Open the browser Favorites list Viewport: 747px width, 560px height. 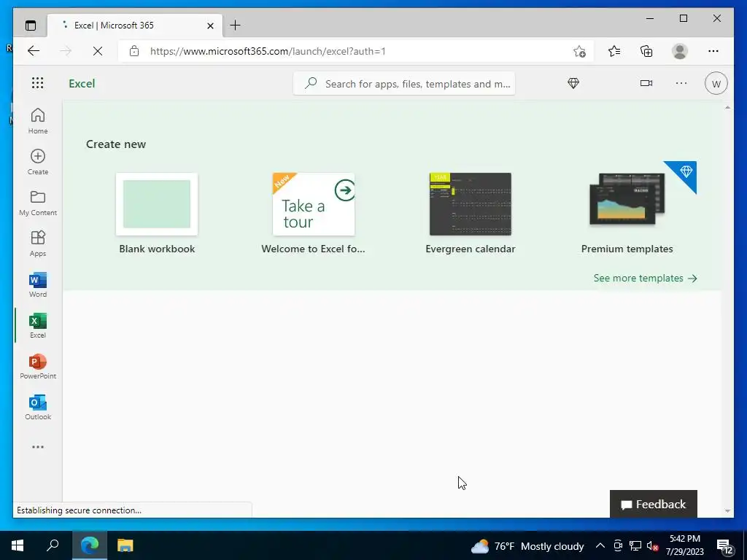614,51
